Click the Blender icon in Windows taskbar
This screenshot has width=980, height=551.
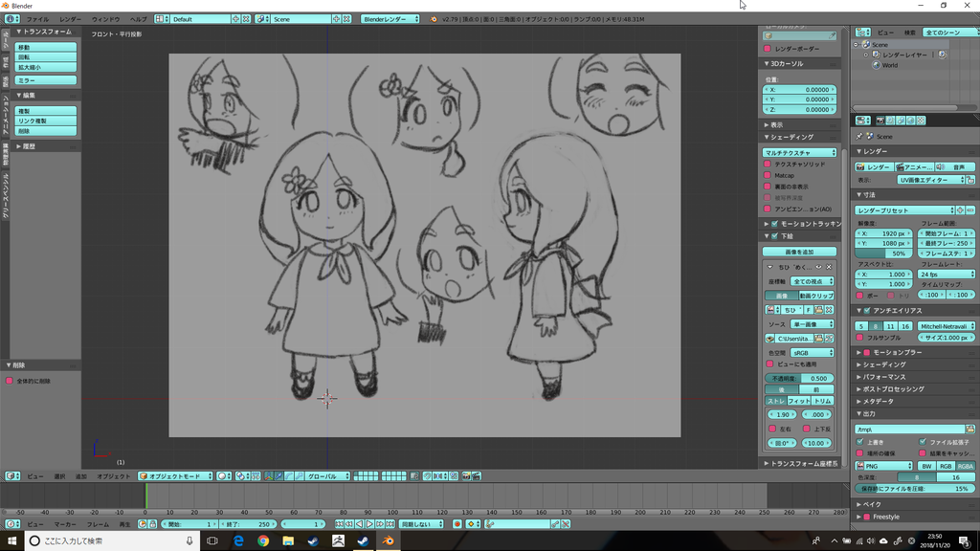389,541
